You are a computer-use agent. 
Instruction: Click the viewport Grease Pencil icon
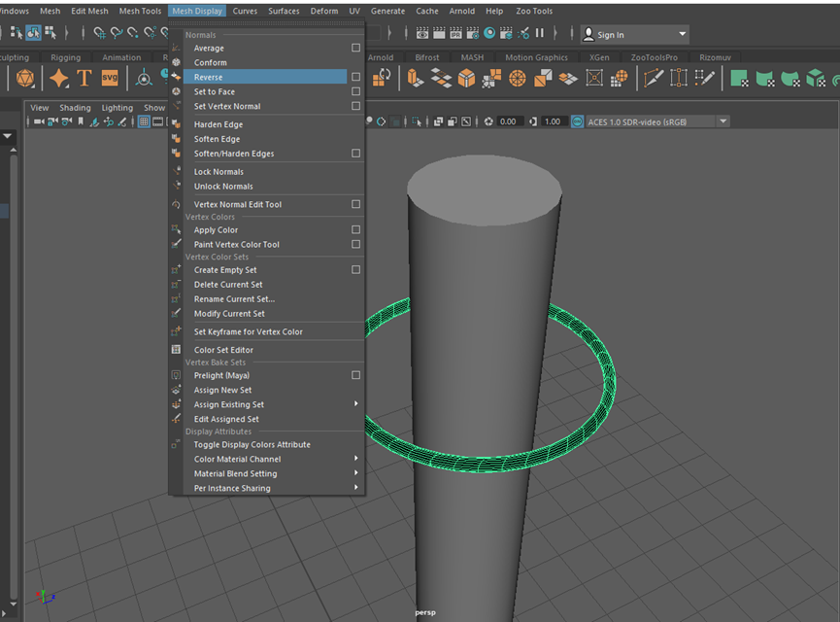[x=122, y=121]
